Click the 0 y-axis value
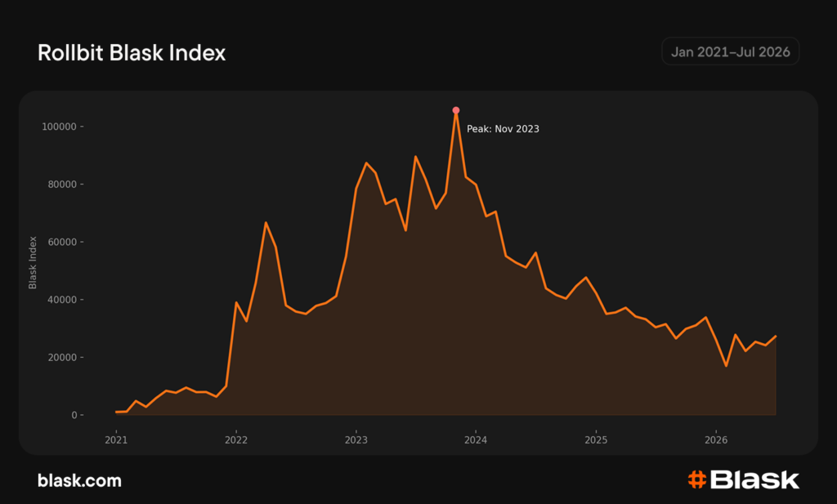 point(74,415)
